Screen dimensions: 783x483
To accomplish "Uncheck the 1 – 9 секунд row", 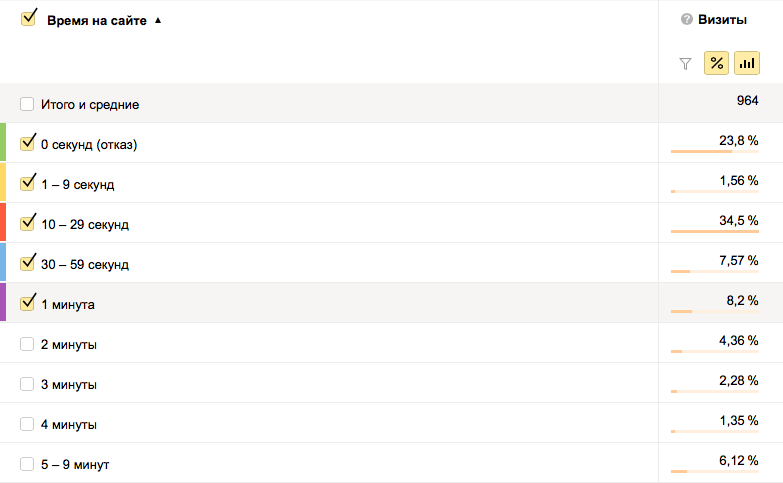I will [x=27, y=183].
